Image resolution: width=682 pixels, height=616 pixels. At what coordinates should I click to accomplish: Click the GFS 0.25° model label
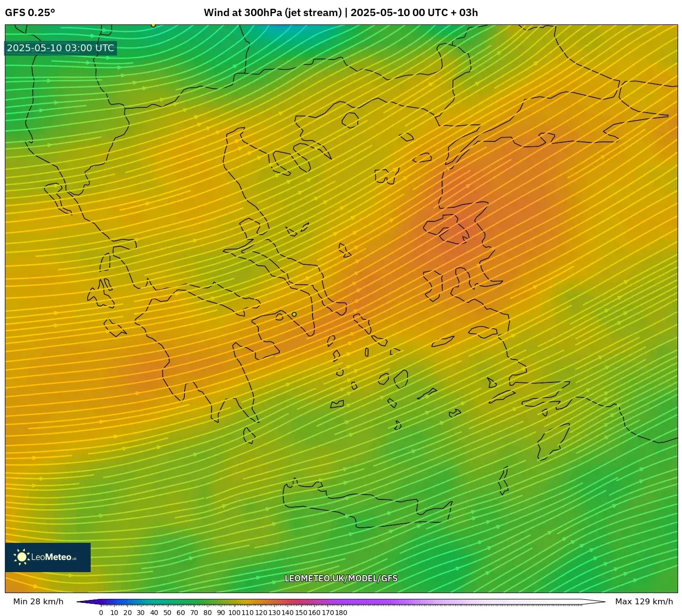30,13
